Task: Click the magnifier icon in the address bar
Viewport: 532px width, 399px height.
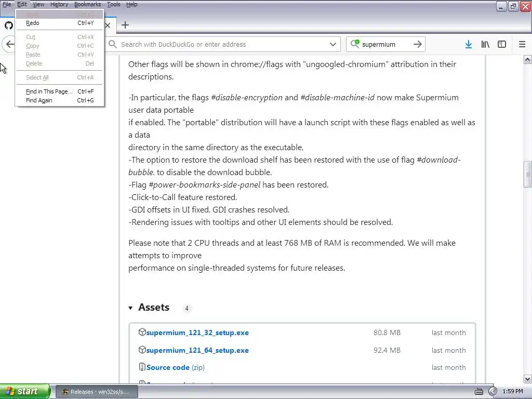Action: (113, 44)
